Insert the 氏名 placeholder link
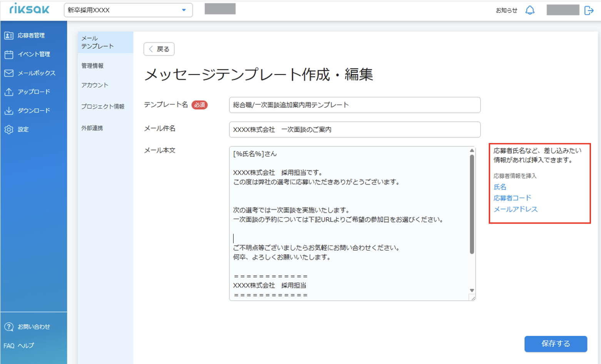This screenshot has width=601, height=364. pos(500,187)
